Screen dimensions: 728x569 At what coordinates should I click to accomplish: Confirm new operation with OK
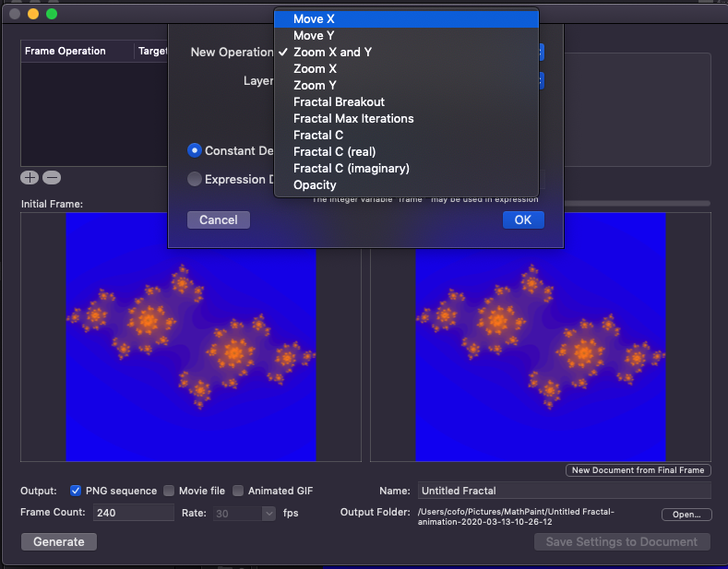click(x=523, y=220)
